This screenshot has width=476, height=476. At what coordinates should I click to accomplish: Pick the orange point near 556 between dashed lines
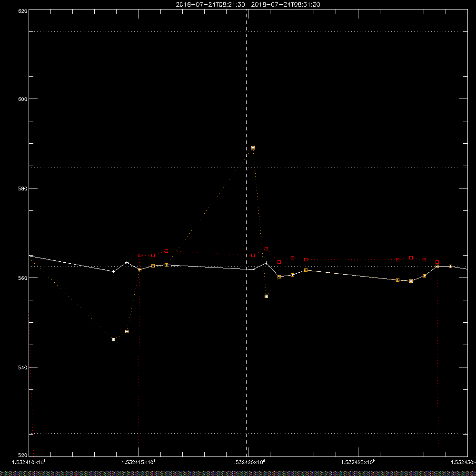tap(266, 296)
